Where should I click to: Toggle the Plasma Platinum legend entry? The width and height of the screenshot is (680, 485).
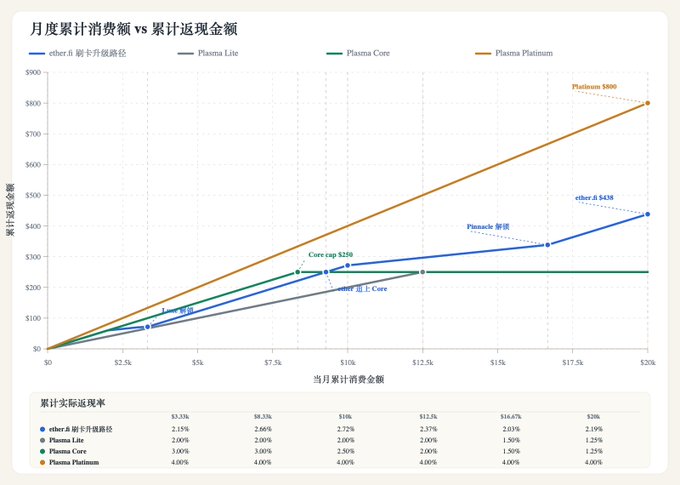514,53
